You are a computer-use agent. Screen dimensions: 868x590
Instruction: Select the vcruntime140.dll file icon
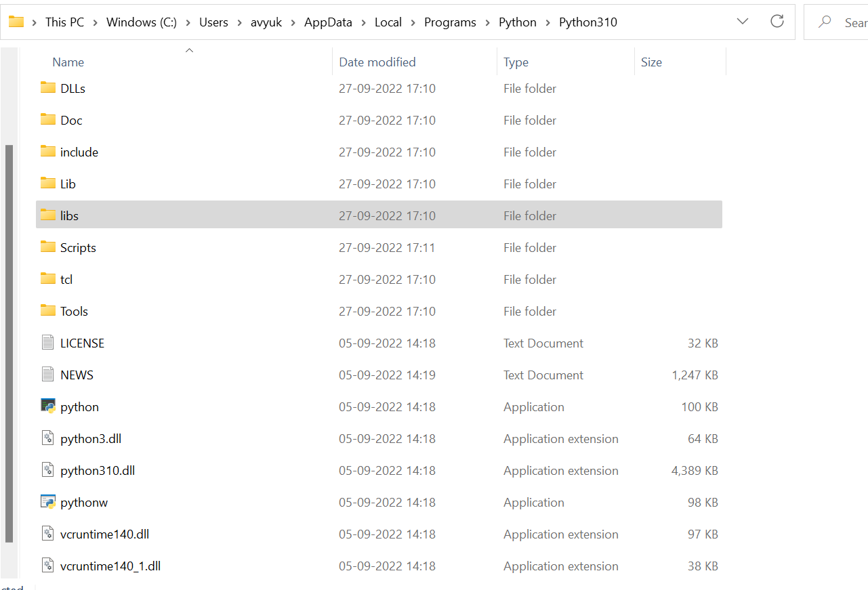click(47, 534)
